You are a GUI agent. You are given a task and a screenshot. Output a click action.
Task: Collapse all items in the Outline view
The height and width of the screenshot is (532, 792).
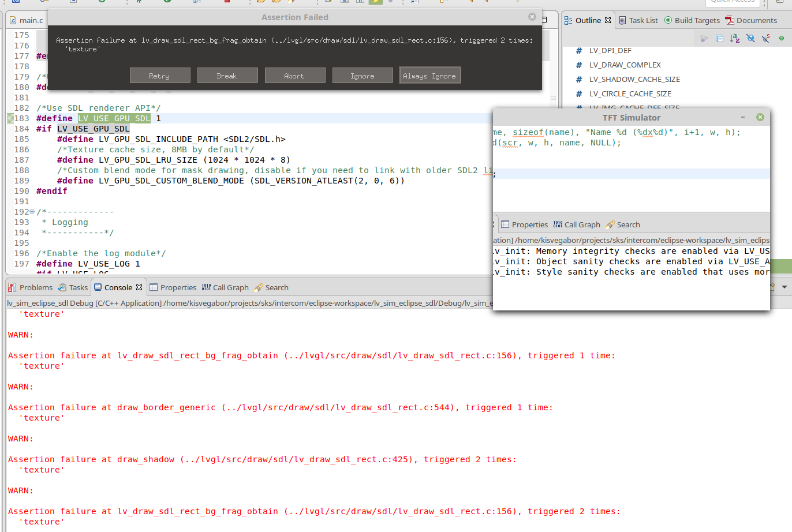point(719,38)
